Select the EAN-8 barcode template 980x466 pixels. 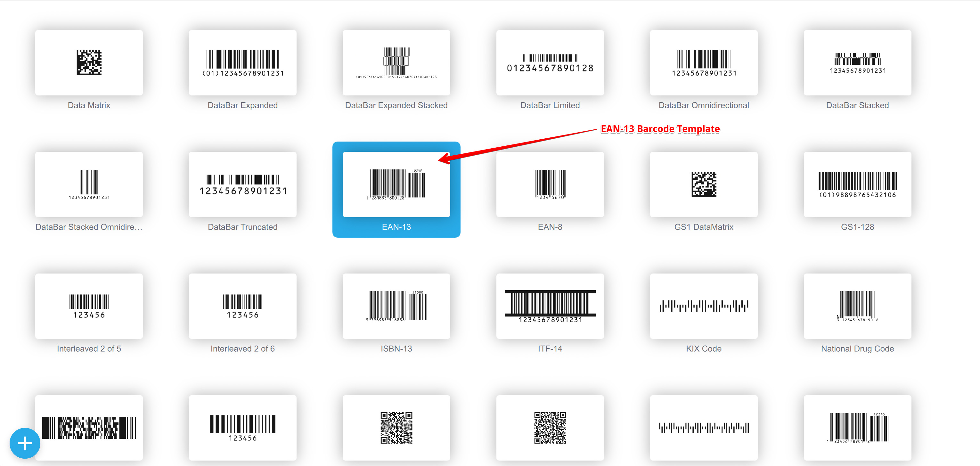550,184
